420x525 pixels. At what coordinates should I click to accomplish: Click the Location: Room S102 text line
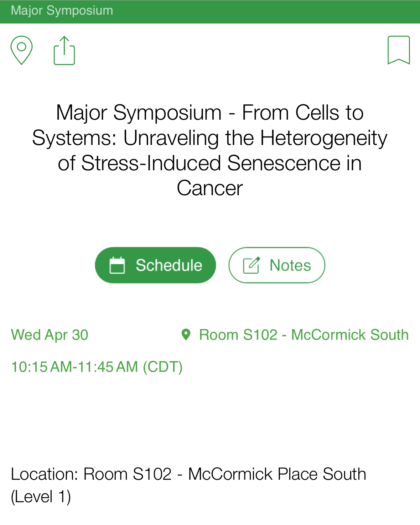point(188,474)
